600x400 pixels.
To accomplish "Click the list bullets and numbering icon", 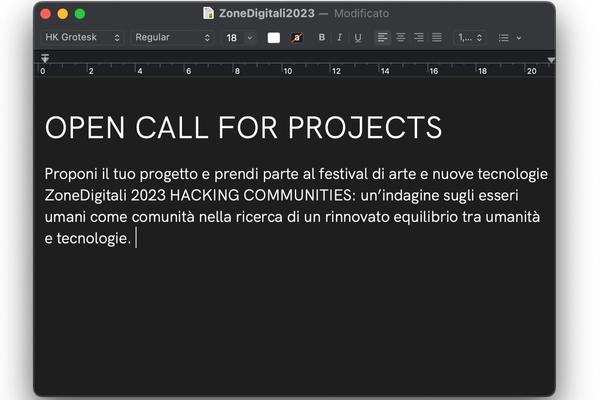I will coord(504,38).
